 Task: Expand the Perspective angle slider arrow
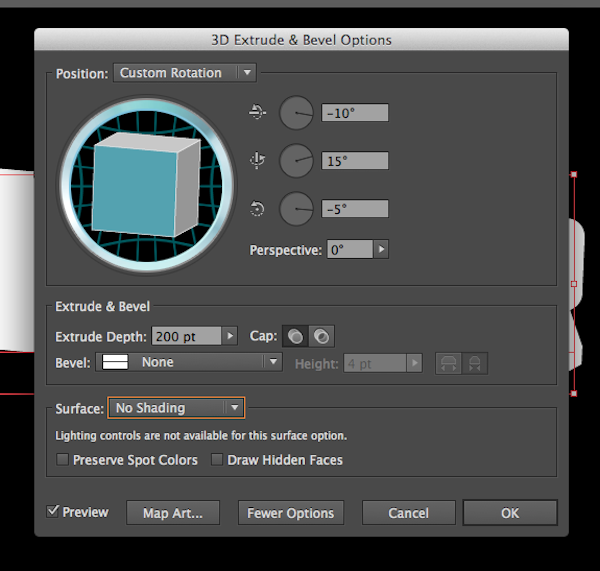pos(381,250)
